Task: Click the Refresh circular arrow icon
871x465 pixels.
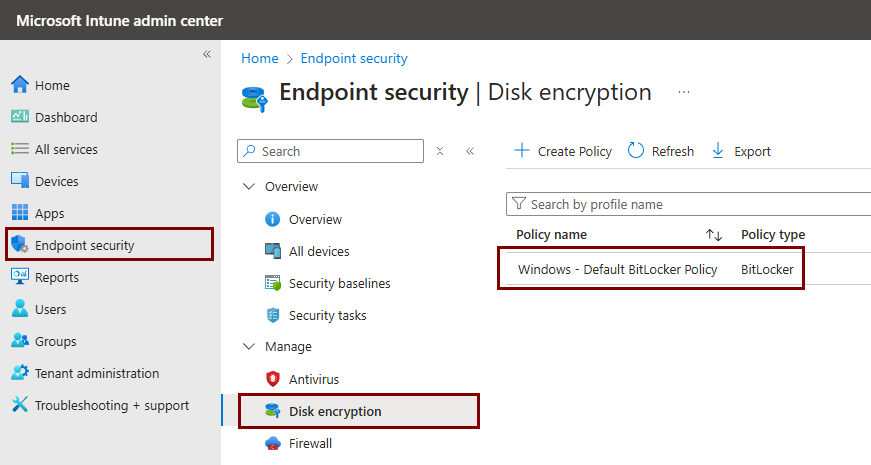Action: [636, 151]
